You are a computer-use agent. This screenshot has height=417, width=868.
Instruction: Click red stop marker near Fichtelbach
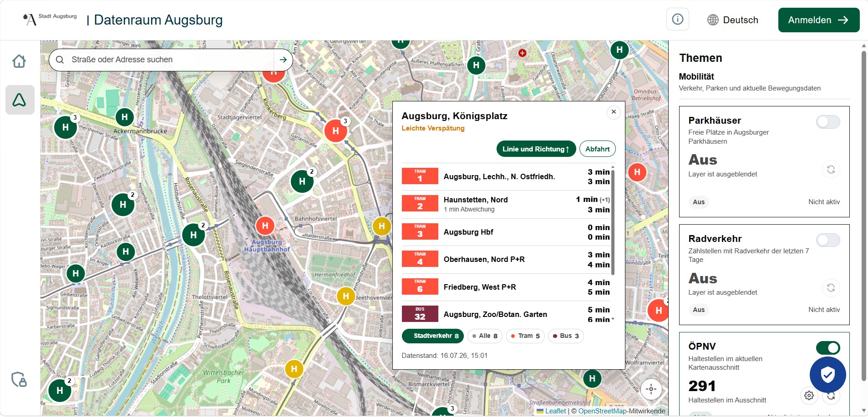click(637, 172)
